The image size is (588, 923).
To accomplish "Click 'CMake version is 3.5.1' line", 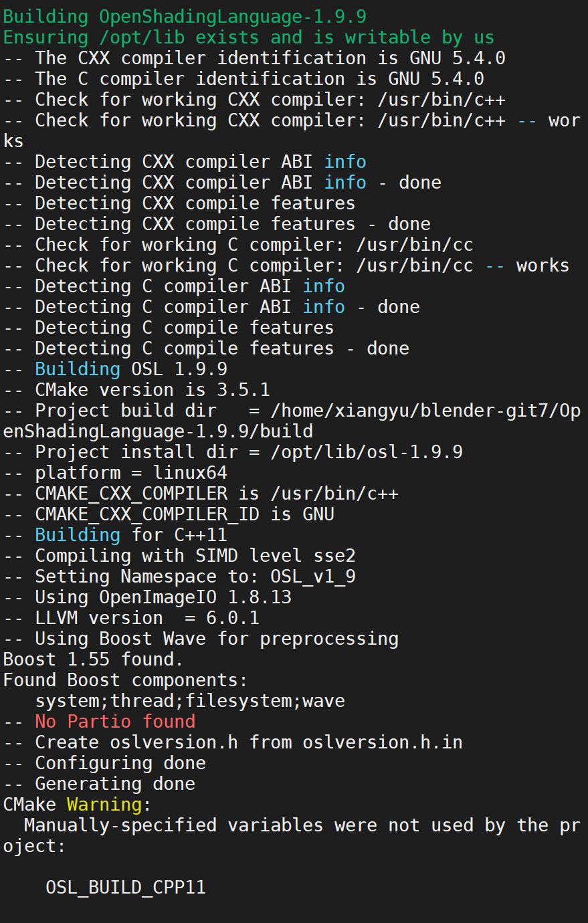I will tap(136, 390).
